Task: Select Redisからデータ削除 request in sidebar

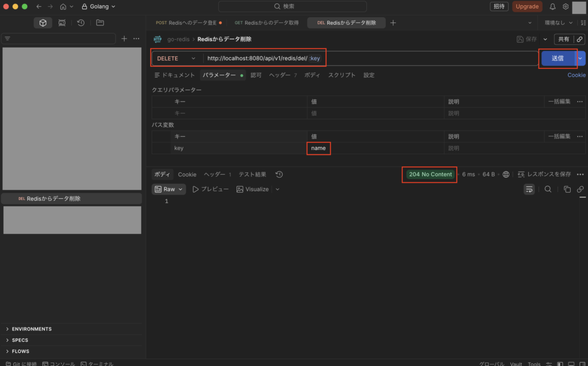Action: (53, 199)
